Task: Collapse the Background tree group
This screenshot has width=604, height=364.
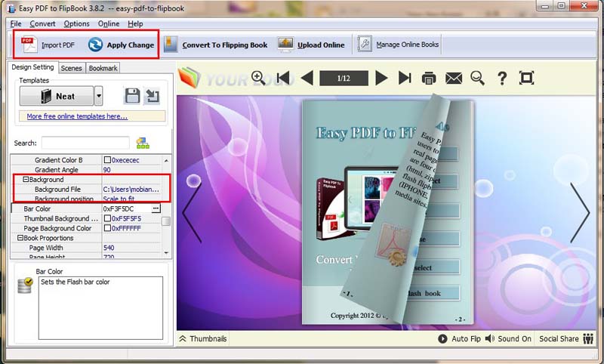Action: tap(26, 180)
